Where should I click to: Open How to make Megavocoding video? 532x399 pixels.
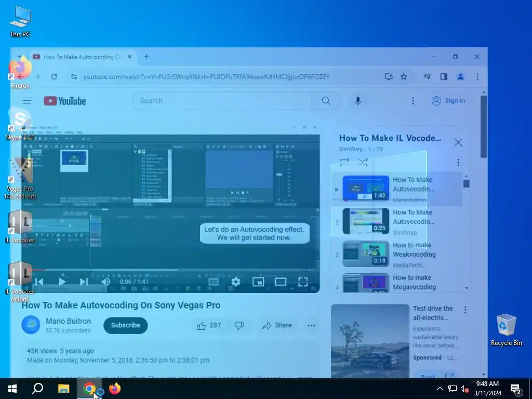point(396,283)
